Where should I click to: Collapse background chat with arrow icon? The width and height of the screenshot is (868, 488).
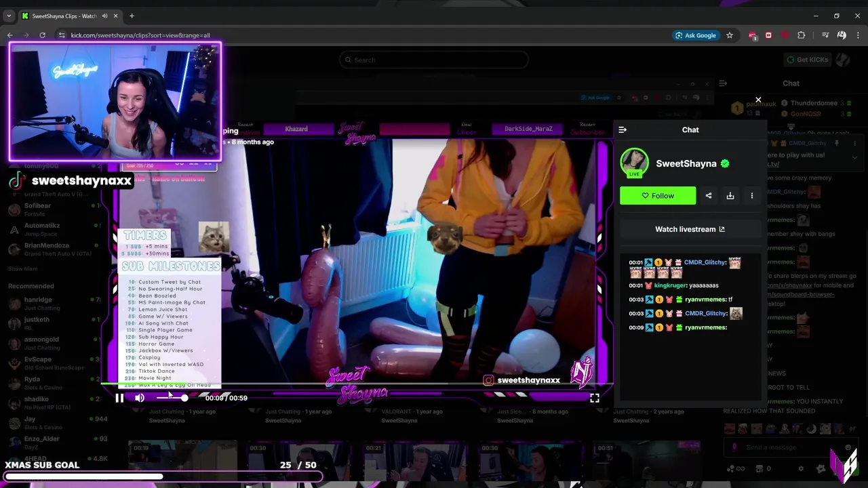click(723, 83)
